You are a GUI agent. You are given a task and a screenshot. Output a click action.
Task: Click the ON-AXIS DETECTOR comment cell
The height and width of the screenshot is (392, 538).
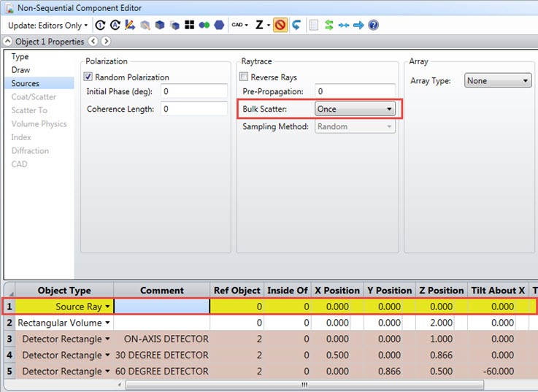coord(161,339)
